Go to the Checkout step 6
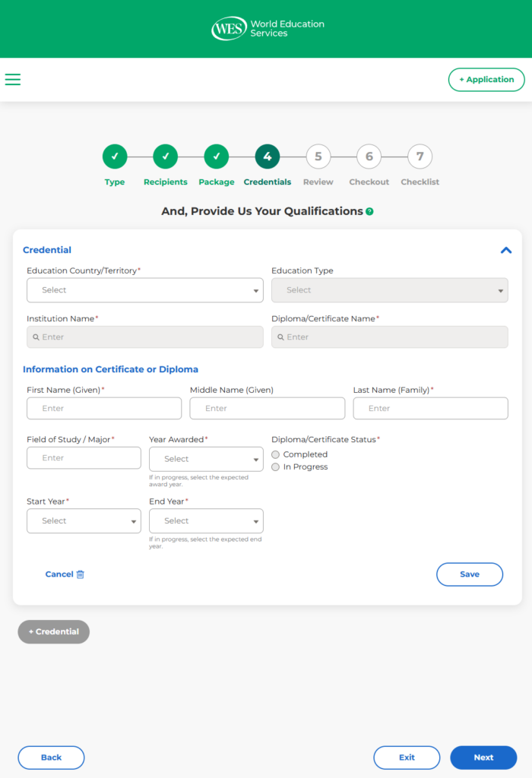This screenshot has height=778, width=532. click(369, 157)
